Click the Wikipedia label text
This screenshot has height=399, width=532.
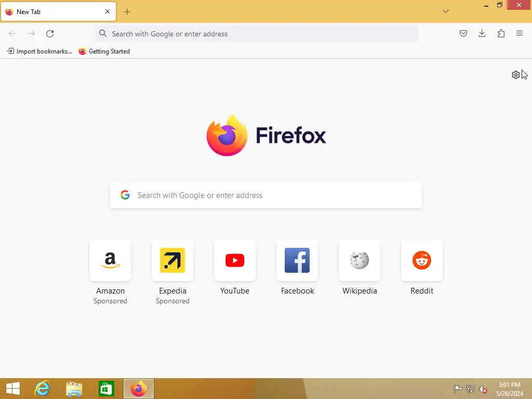point(360,291)
